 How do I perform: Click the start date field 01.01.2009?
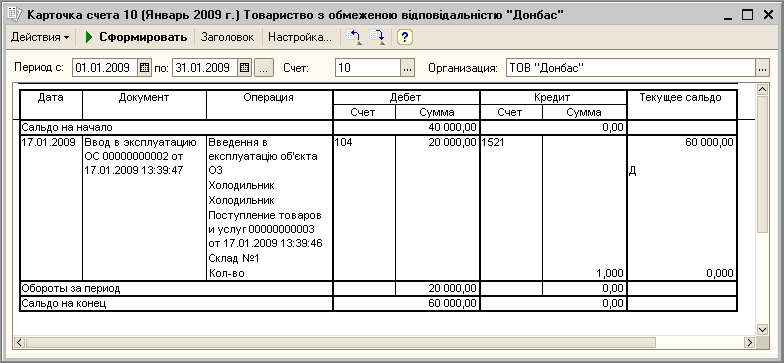coord(105,68)
